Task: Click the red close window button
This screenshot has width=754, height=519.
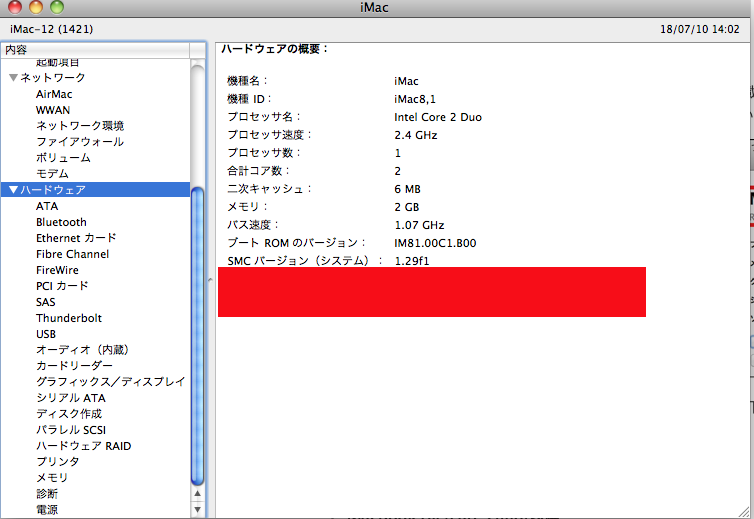Action: (15, 7)
